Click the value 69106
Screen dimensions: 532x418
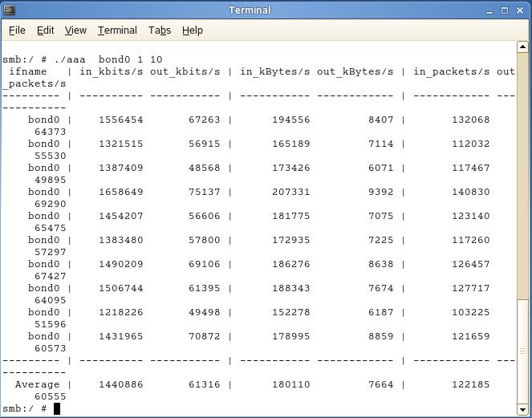[205, 264]
